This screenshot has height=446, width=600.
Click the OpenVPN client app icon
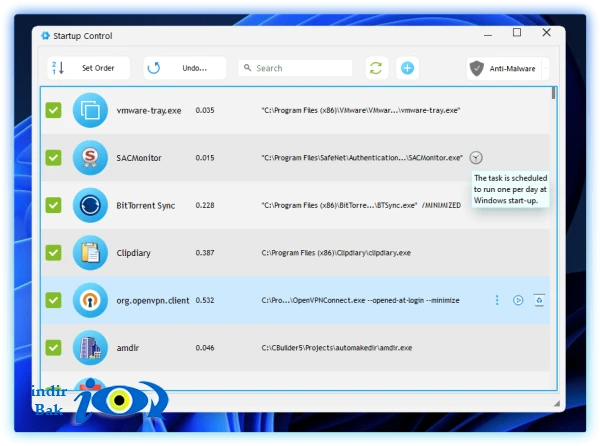pyautogui.click(x=90, y=300)
